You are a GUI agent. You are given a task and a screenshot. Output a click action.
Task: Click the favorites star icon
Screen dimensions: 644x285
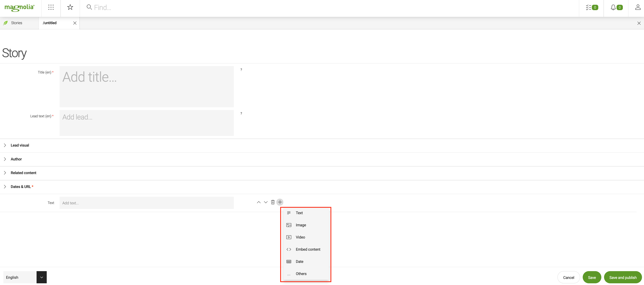point(70,7)
